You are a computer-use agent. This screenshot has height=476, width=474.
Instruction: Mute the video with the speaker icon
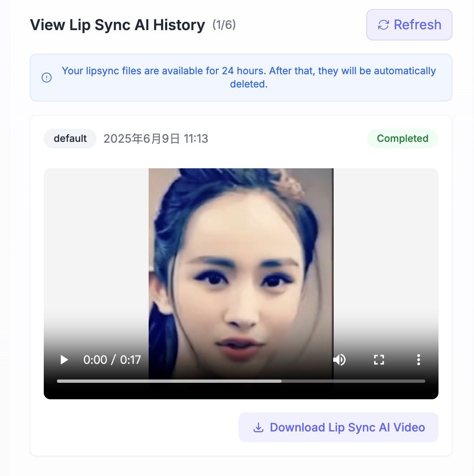pyautogui.click(x=339, y=360)
